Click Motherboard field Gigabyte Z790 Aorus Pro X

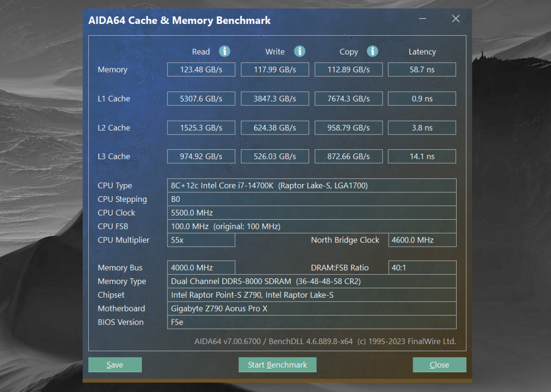312,309
